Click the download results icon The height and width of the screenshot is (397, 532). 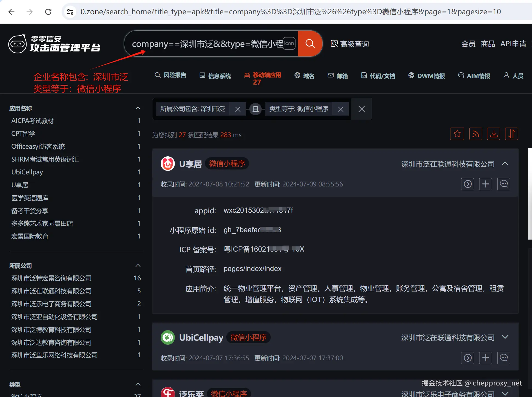(x=494, y=134)
